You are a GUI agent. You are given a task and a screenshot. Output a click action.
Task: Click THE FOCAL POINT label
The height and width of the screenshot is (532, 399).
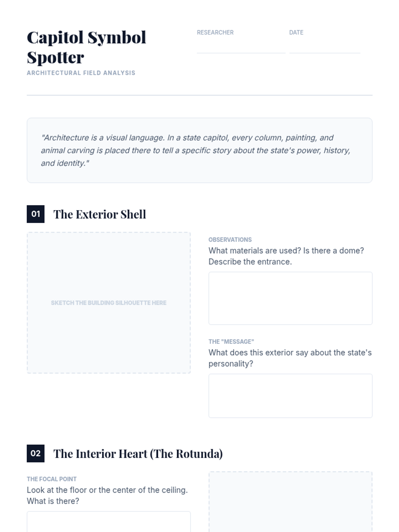tap(52, 479)
